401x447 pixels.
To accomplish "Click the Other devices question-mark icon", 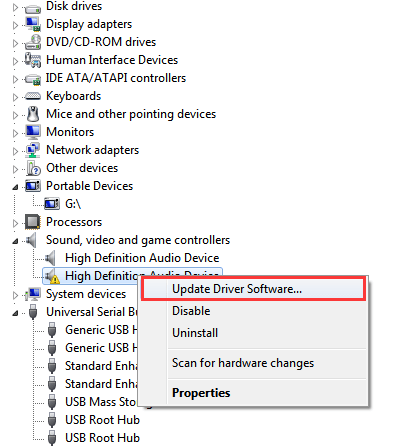I will (x=33, y=168).
